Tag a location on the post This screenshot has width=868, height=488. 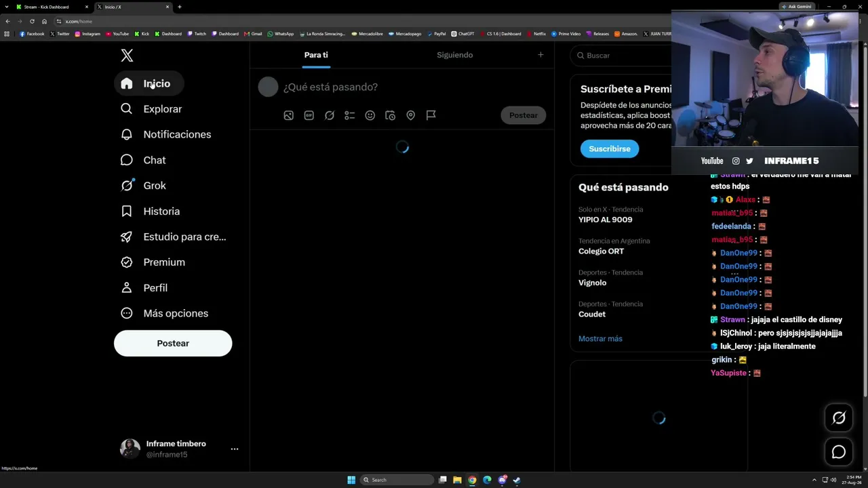tap(411, 115)
